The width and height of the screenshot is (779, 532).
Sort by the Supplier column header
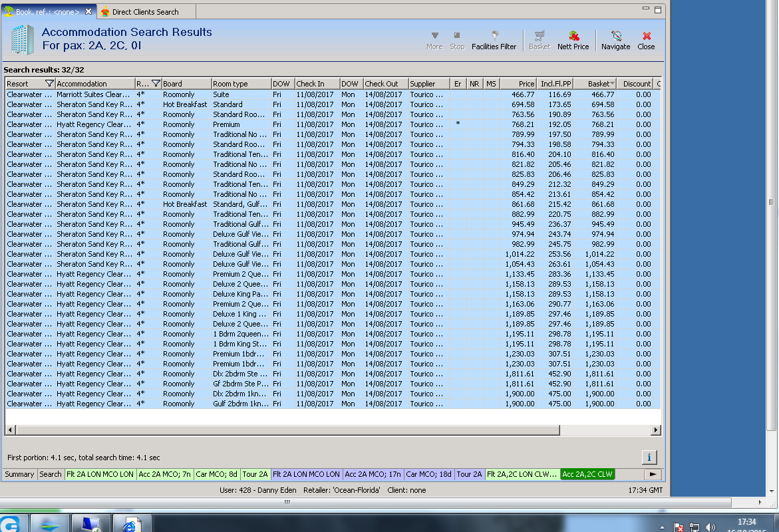pyautogui.click(x=428, y=83)
